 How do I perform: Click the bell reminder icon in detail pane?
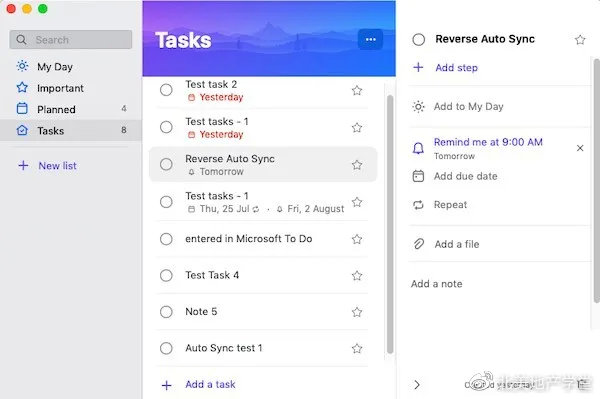[418, 148]
